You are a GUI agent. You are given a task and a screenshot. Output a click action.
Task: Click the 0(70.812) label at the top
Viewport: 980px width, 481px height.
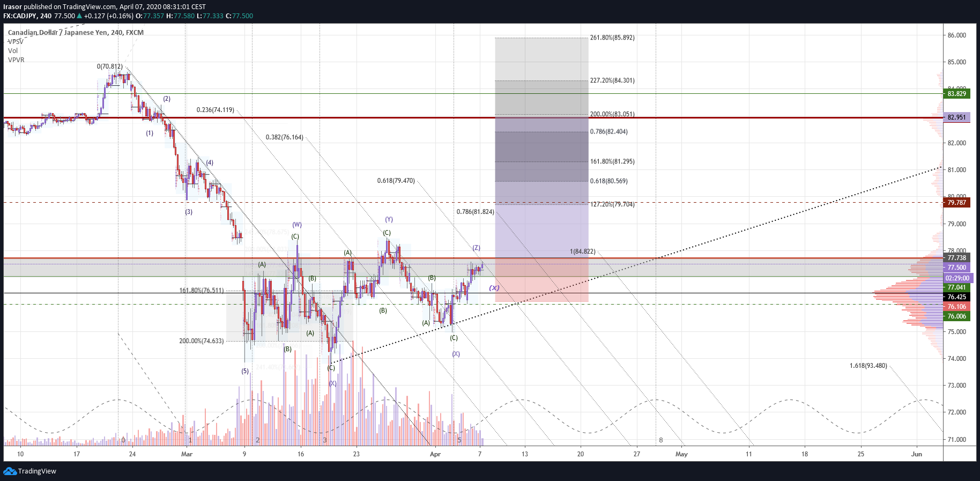tap(110, 67)
